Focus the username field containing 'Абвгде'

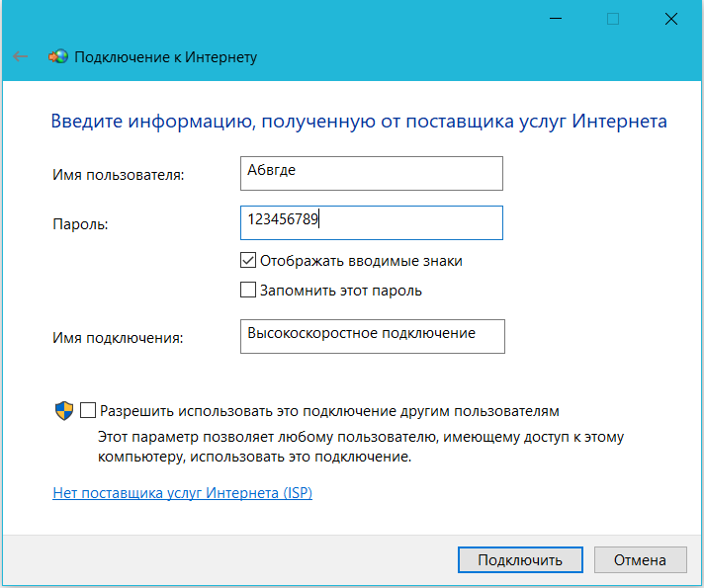371,172
